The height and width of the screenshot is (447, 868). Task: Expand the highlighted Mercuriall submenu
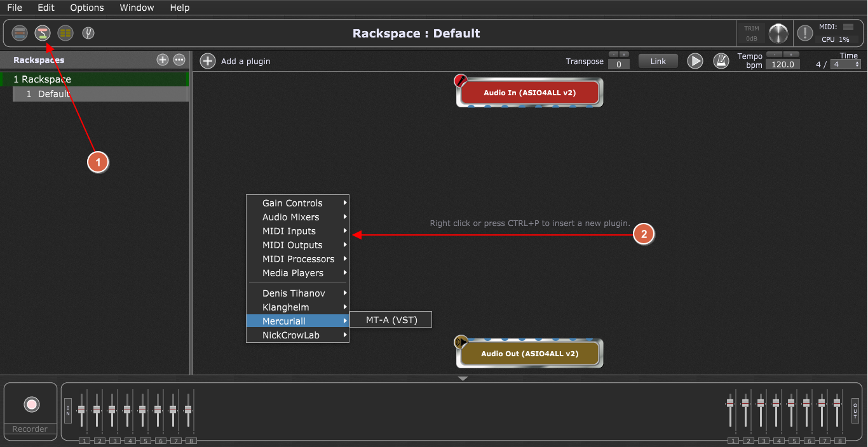[297, 321]
